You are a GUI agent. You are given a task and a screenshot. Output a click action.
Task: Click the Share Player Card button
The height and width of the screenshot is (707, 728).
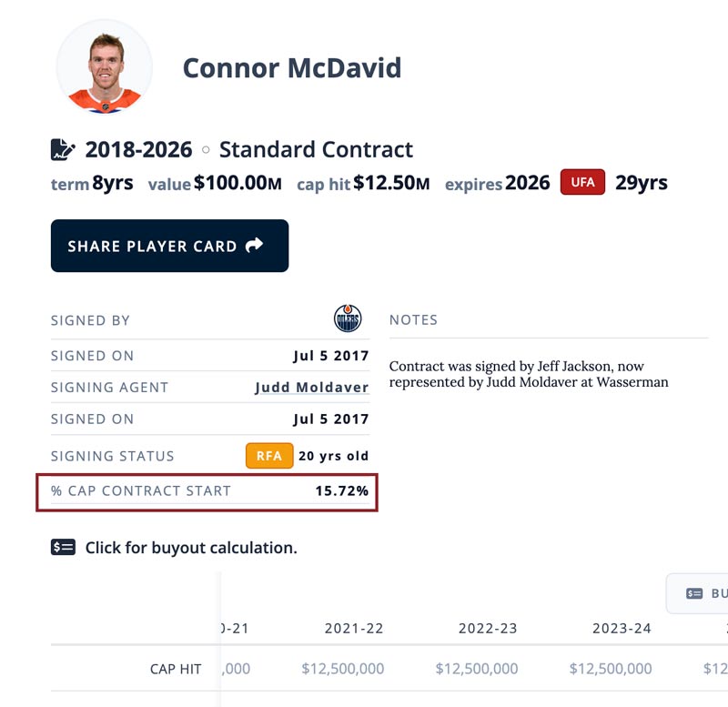[x=169, y=246]
